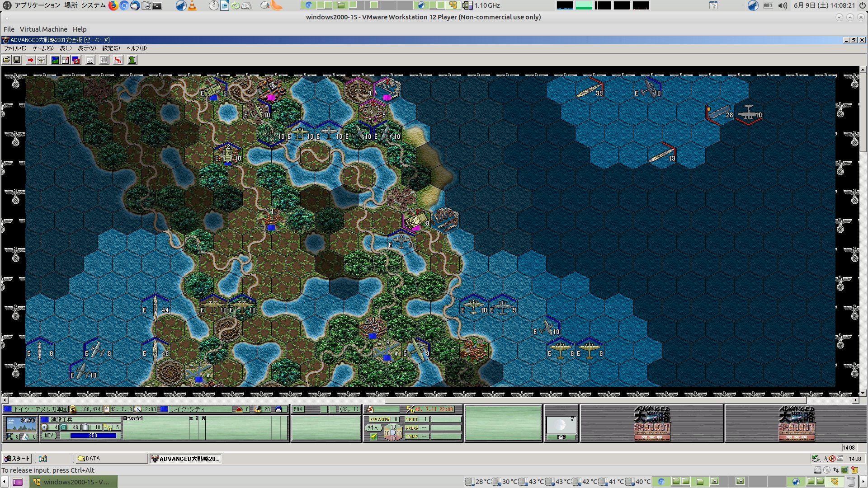Screen dimensions: 868x488
Task: Click the vertical map scrollbar down arrow
Action: pyautogui.click(x=863, y=393)
